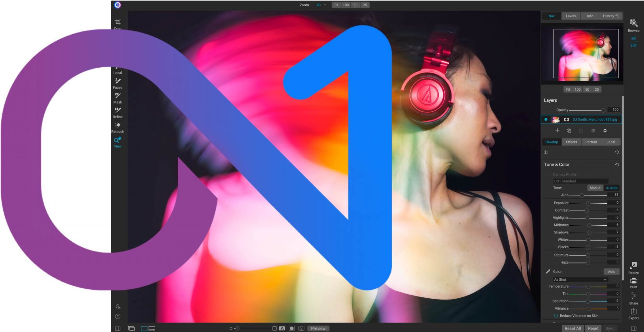Click the Contrast value field
Viewport: 644px width, 332px height.
click(x=613, y=210)
